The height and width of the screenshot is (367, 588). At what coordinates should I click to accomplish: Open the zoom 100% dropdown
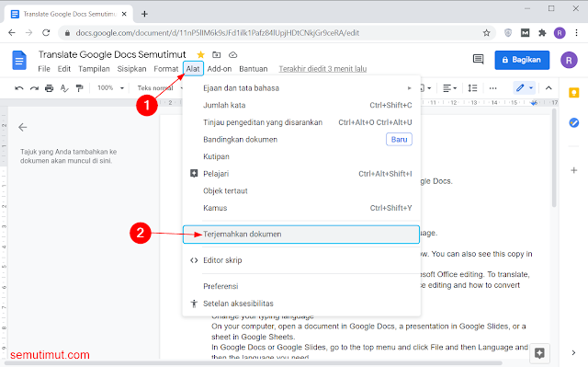click(x=110, y=87)
